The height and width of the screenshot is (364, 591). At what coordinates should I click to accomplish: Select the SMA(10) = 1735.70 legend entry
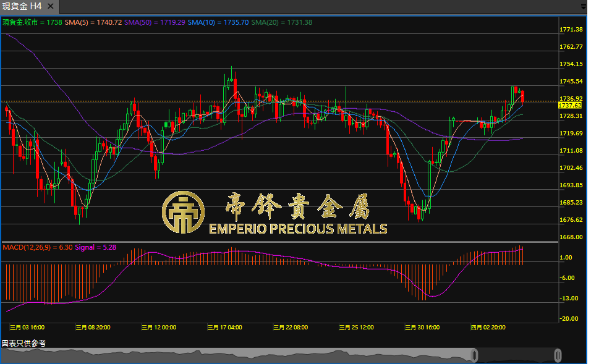pyautogui.click(x=218, y=22)
